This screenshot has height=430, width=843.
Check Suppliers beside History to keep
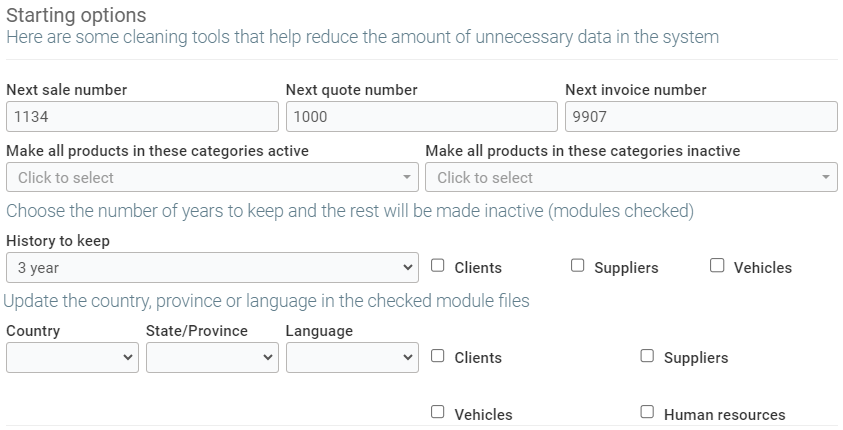pyautogui.click(x=578, y=266)
